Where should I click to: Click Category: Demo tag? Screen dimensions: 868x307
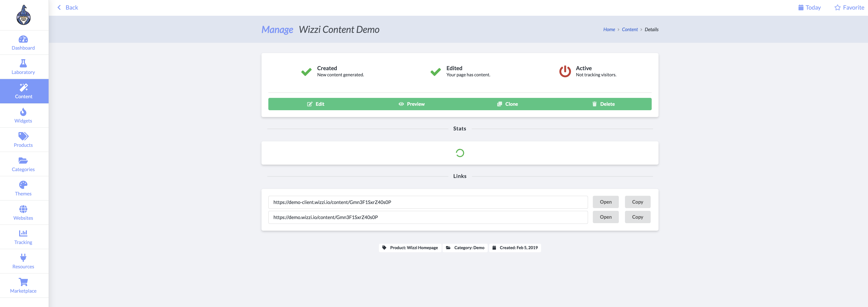[x=465, y=248]
